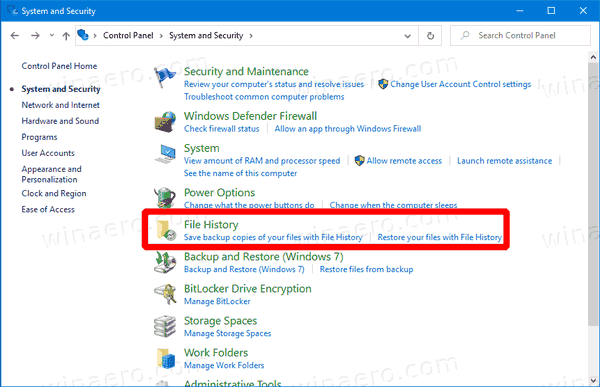
Task: Click the Forward navigation arrow
Action: click(x=35, y=36)
